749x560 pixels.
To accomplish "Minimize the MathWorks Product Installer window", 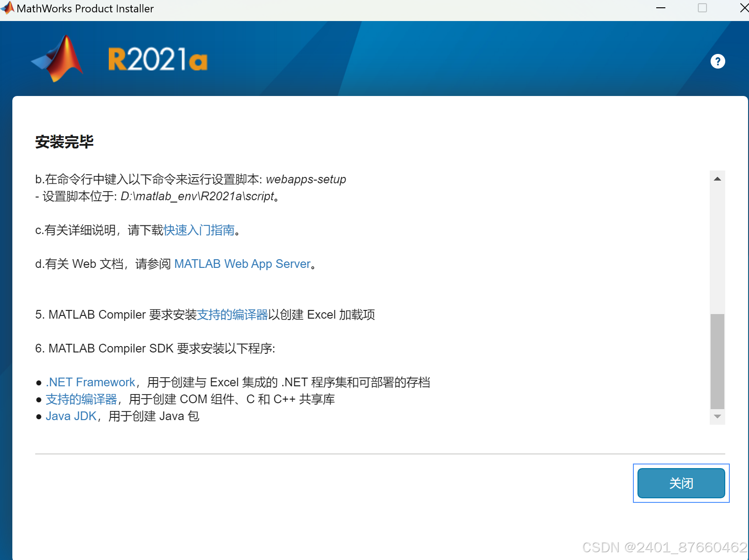I will click(x=661, y=8).
